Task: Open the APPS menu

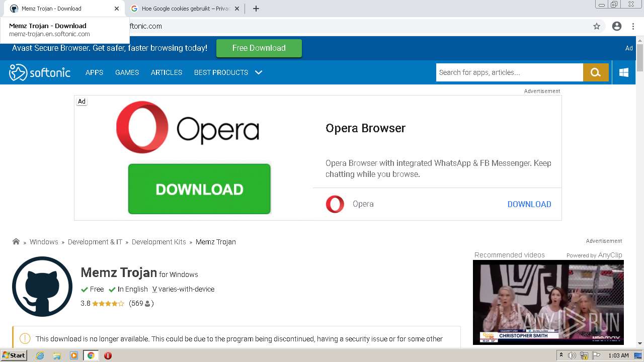Action: (x=94, y=72)
